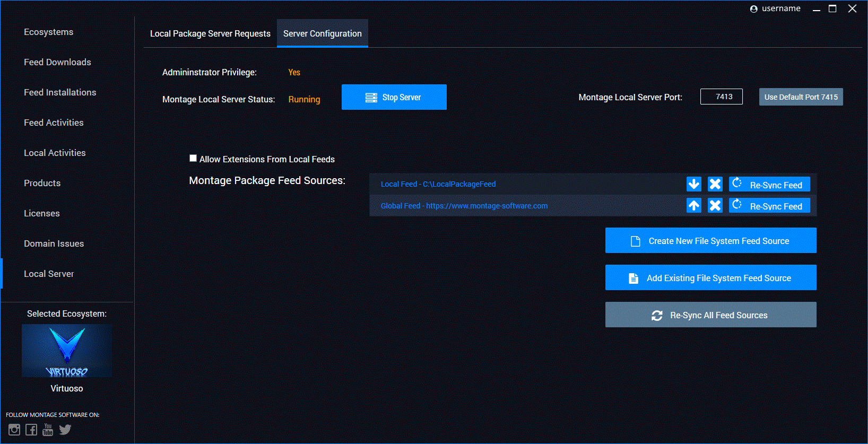Navigate to Products

point(42,183)
